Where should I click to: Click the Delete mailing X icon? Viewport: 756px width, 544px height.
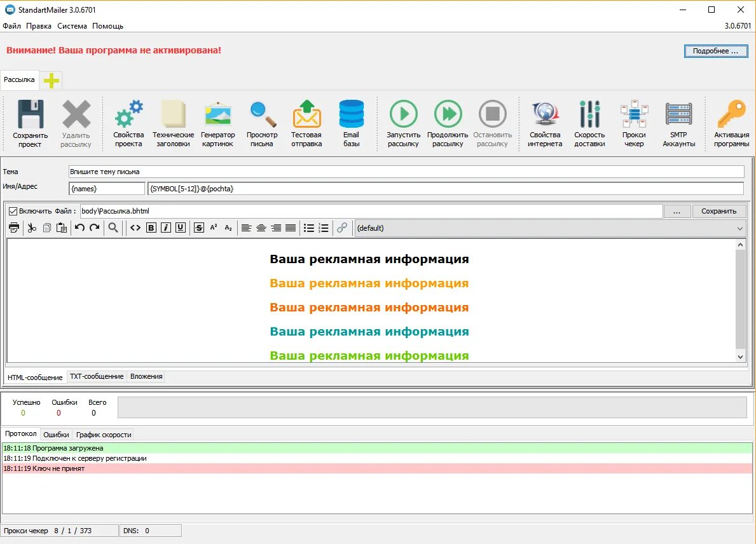click(76, 114)
